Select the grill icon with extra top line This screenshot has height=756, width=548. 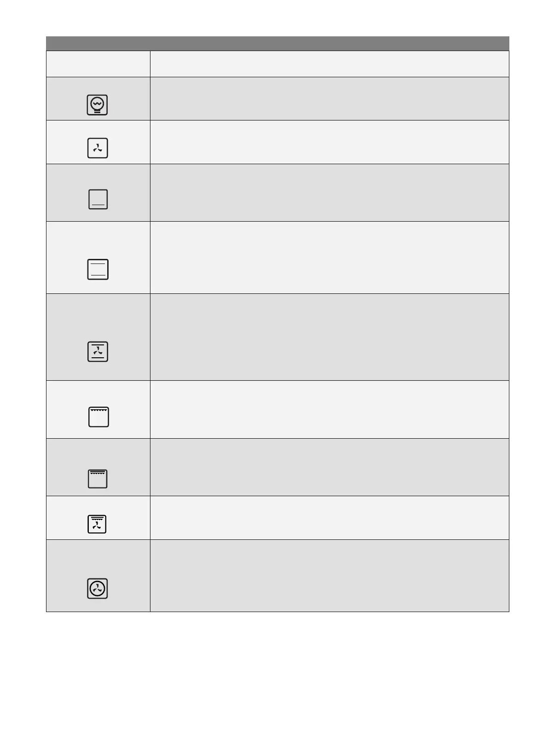(x=98, y=479)
